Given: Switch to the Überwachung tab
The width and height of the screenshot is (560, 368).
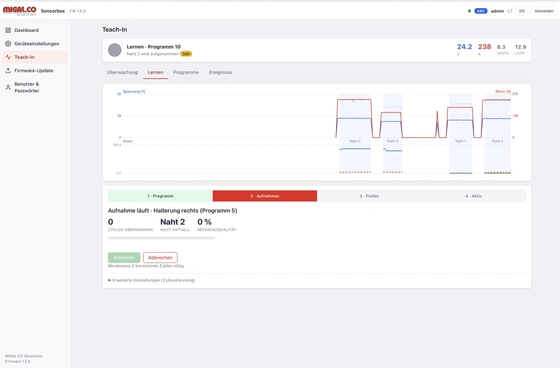Looking at the screenshot, I should pos(122,72).
